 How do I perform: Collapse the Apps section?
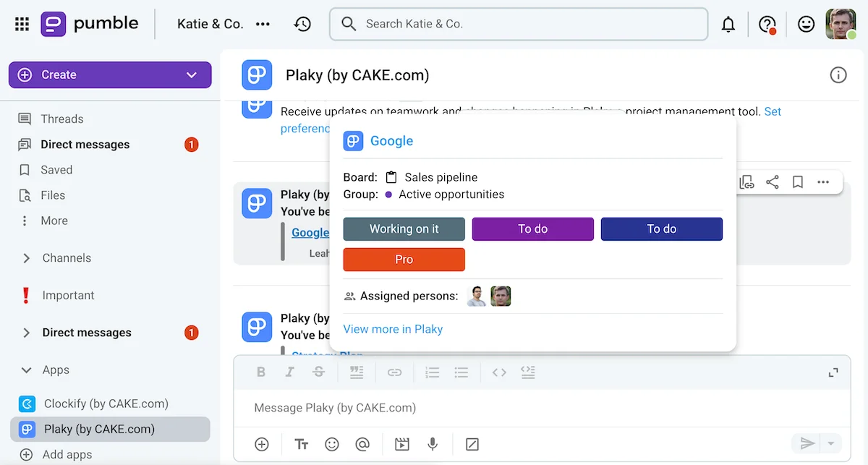[x=27, y=370]
